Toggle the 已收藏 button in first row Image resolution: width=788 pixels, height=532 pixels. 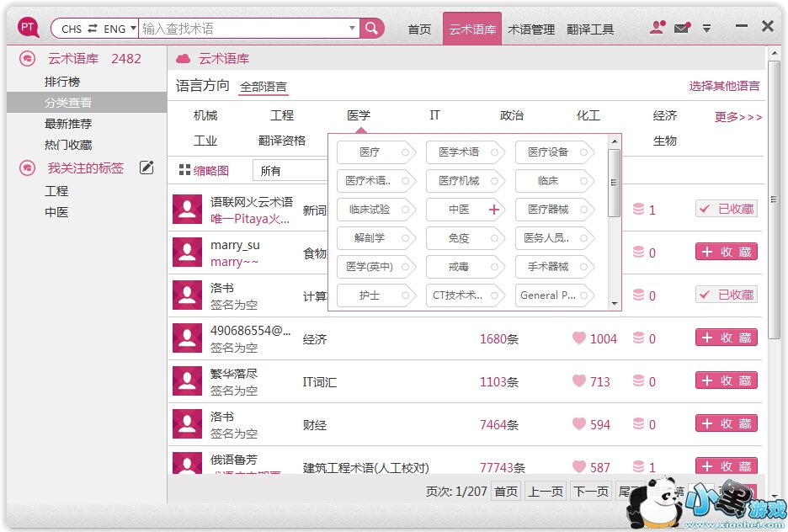coord(726,209)
